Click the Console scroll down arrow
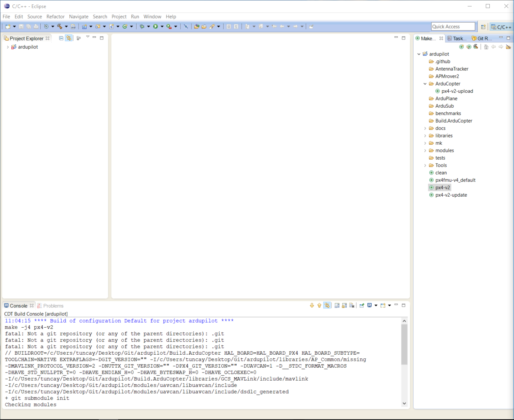The height and width of the screenshot is (420, 514). (x=404, y=403)
